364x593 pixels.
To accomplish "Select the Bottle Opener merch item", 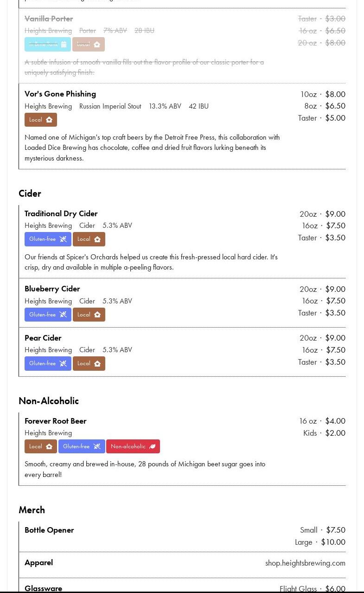I will [x=49, y=530].
